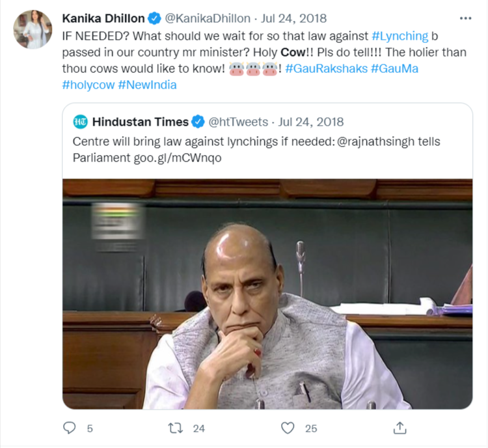Viewport: 488px width, 448px height.
Task: Click Kanika Dhillon's profile avatar
Action: click(x=32, y=30)
